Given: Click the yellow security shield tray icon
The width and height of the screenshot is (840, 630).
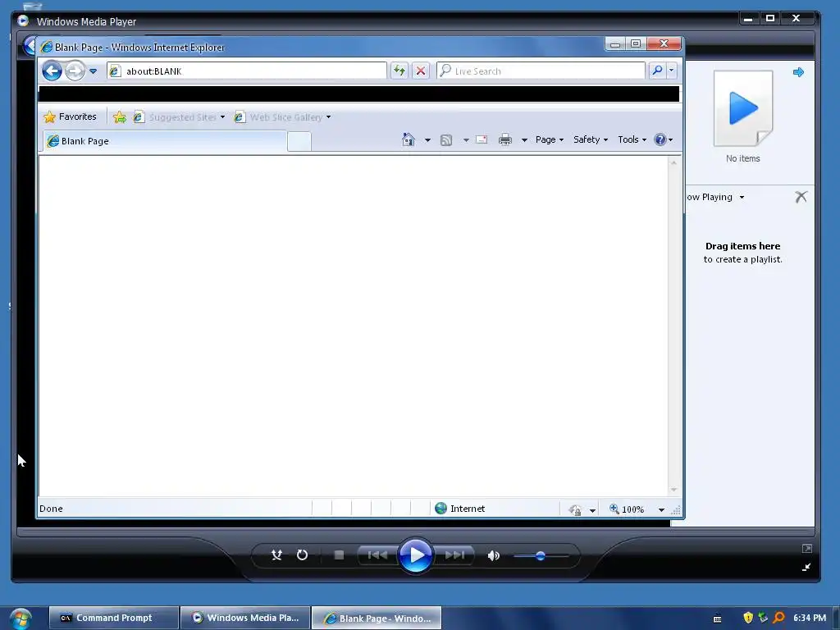Looking at the screenshot, I should point(748,618).
